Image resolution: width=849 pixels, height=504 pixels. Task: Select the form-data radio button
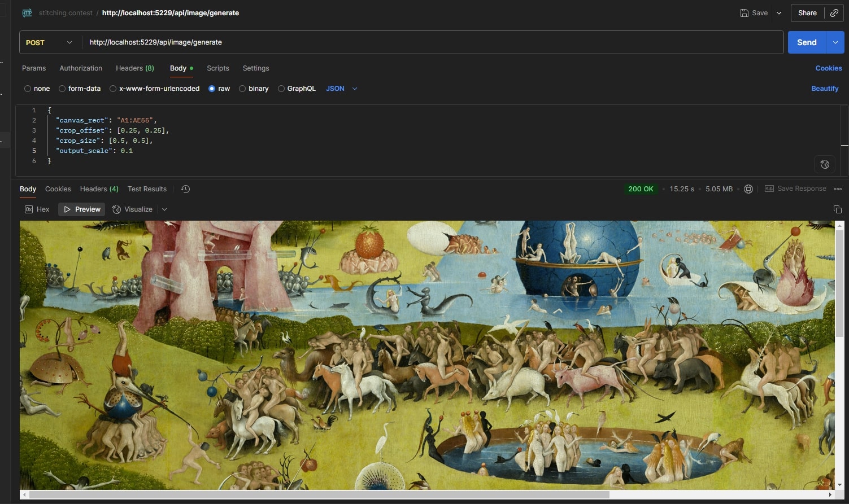62,89
